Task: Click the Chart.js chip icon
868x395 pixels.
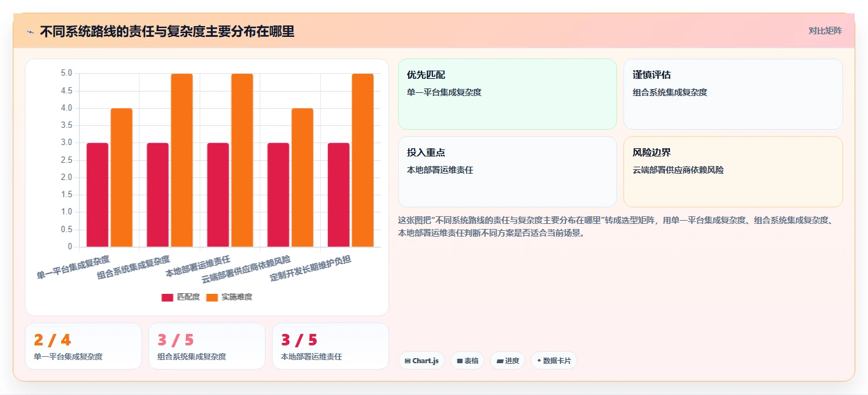Action: 408,361
